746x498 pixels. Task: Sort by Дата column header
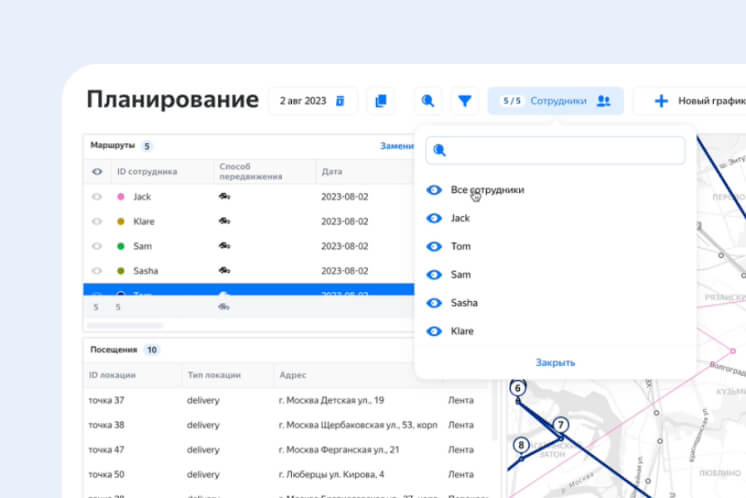coord(332,172)
